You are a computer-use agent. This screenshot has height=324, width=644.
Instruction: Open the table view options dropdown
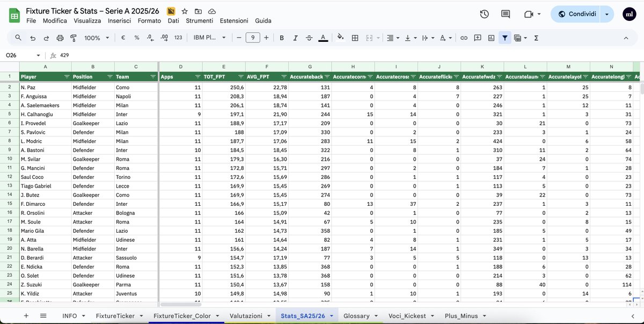pyautogui.click(x=521, y=38)
